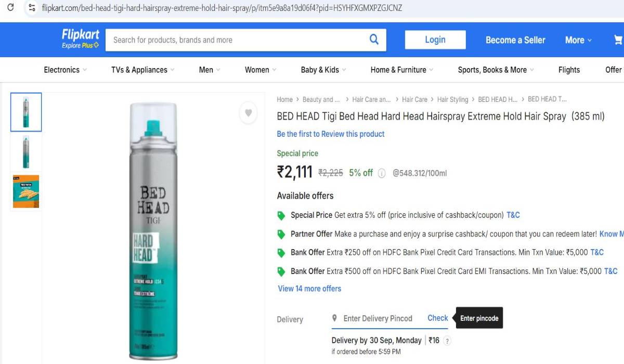Open the Flights menu item
This screenshot has height=364, width=624.
tap(569, 70)
